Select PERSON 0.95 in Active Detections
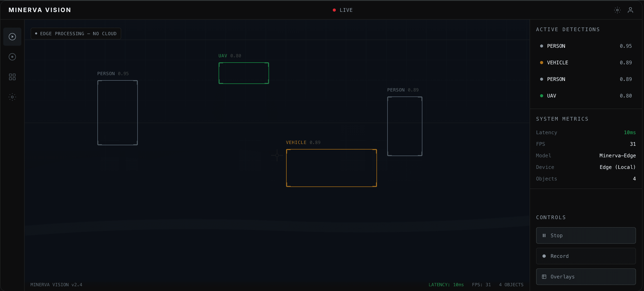This screenshot has height=291, width=644. (586, 46)
